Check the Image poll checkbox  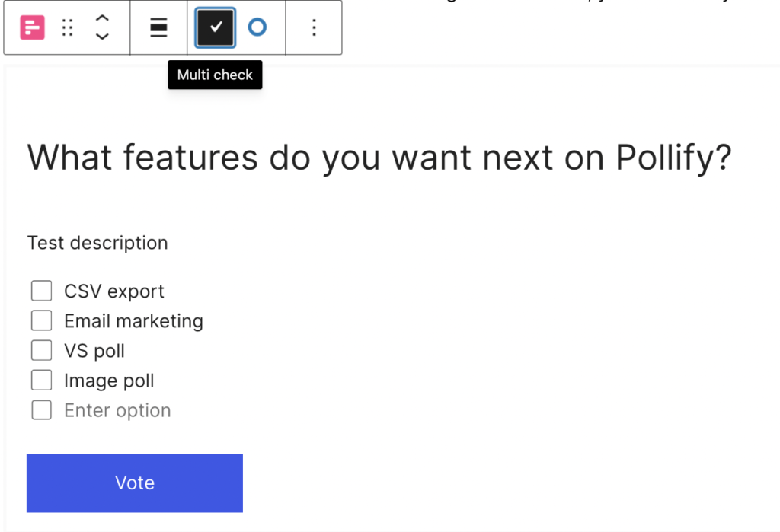click(x=41, y=381)
